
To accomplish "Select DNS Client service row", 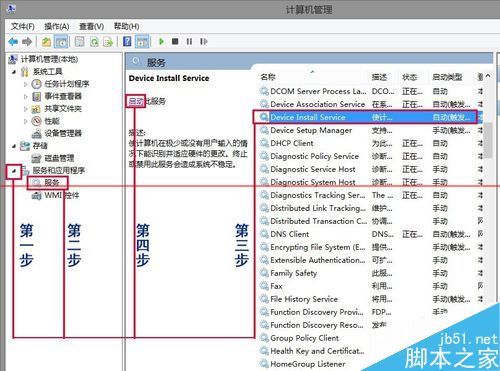I will click(x=370, y=234).
